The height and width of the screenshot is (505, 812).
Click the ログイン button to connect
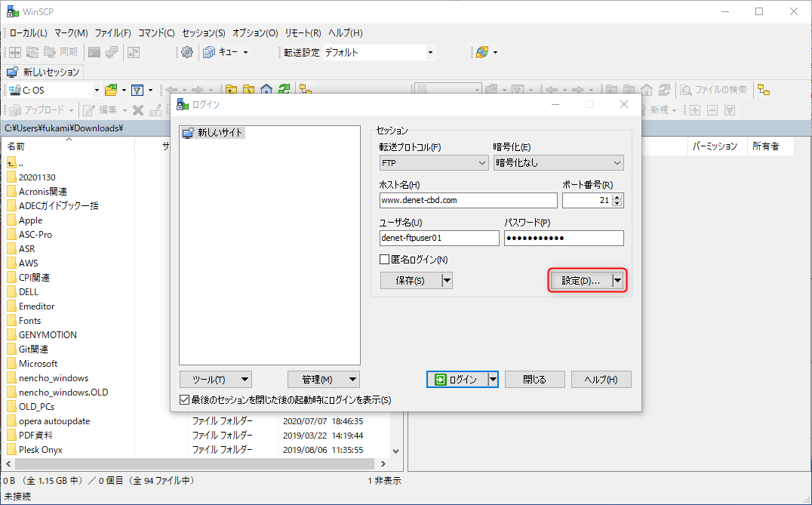click(x=457, y=379)
